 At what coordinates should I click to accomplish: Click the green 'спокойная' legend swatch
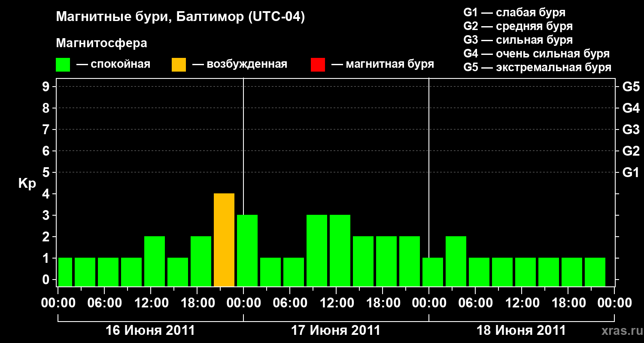(x=63, y=64)
